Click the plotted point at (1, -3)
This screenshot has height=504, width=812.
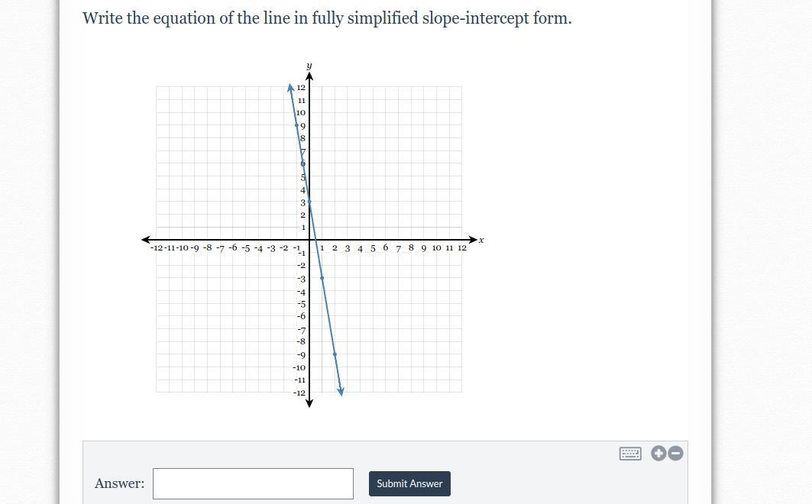[x=322, y=278]
